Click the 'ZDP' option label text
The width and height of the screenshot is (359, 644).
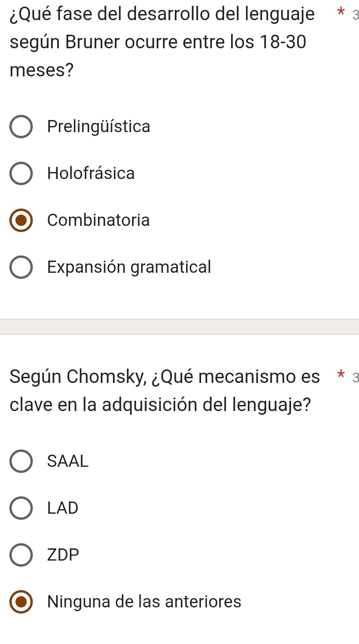pos(63,554)
